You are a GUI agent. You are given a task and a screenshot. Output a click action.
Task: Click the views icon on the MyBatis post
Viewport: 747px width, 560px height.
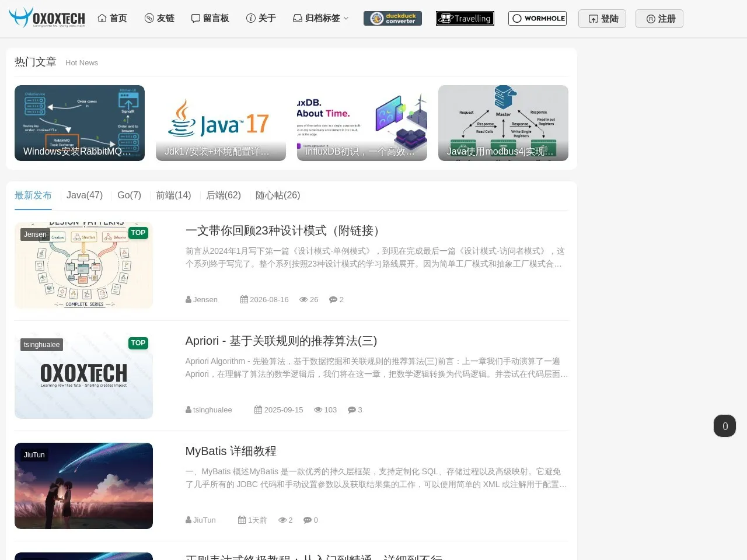[x=282, y=520]
